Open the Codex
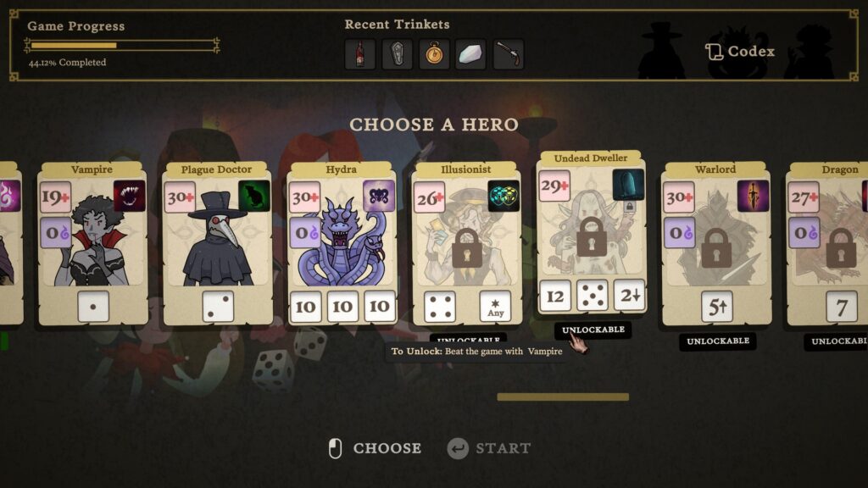This screenshot has height=488, width=868. coord(740,52)
